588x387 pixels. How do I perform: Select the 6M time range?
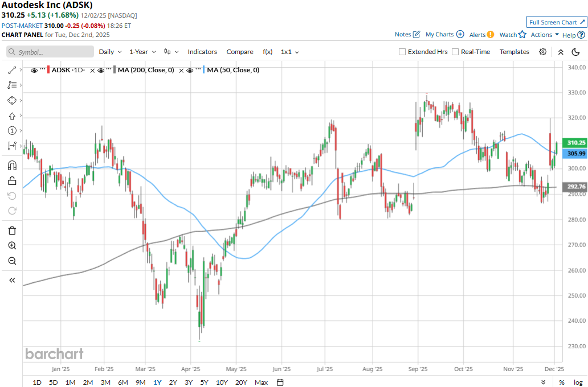tap(122, 382)
